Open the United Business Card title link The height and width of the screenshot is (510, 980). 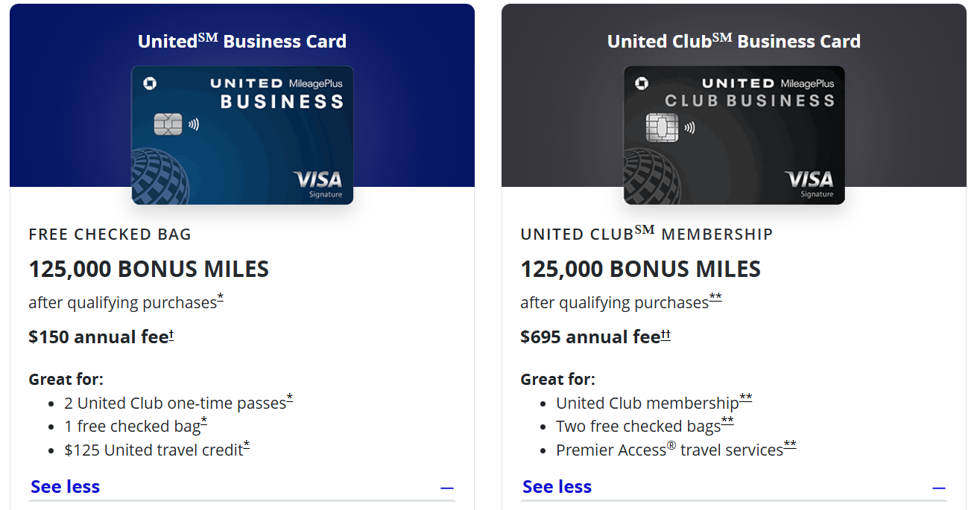242,41
